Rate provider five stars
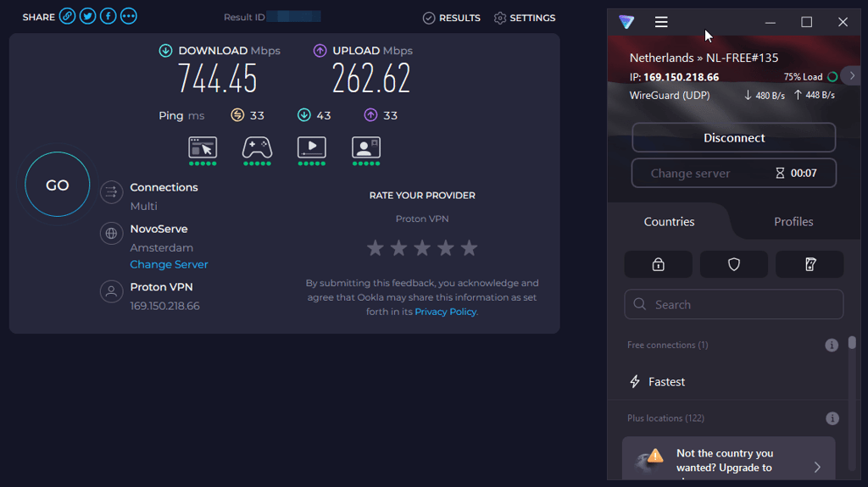868x487 pixels. [x=469, y=248]
